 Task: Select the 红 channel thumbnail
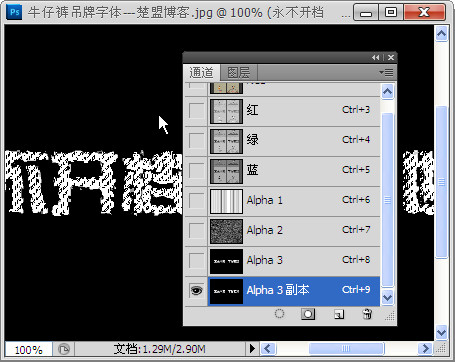pos(226,111)
